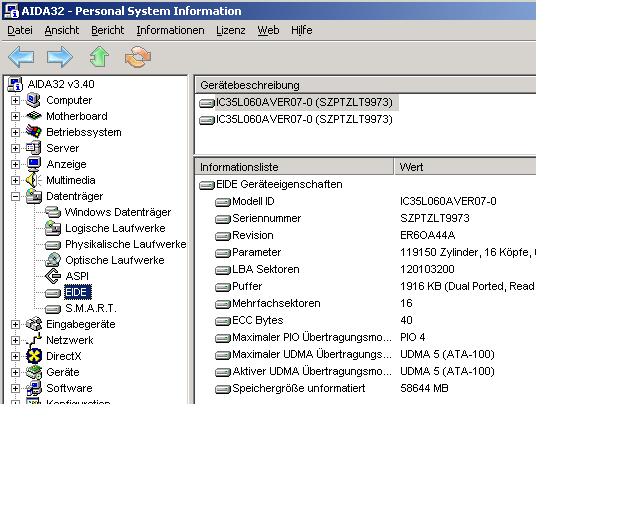The image size is (640, 512).
Task: Click the orange Refresh toolbar button
Action: click(138, 57)
